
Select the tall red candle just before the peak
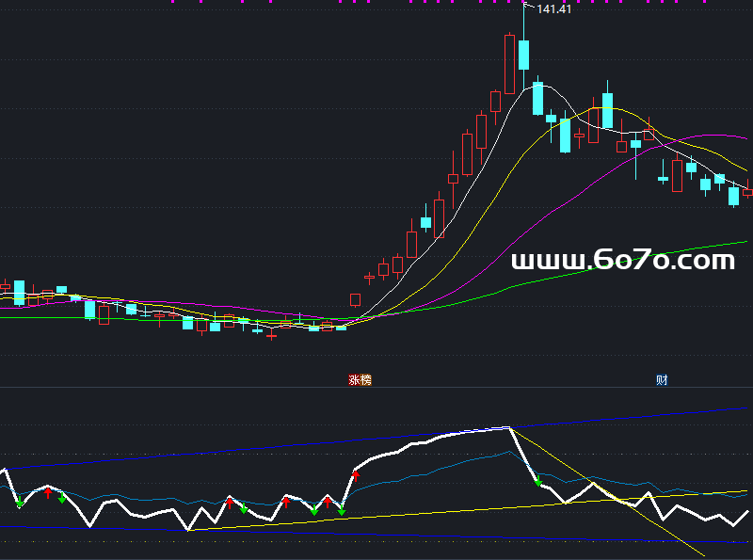pyautogui.click(x=510, y=64)
